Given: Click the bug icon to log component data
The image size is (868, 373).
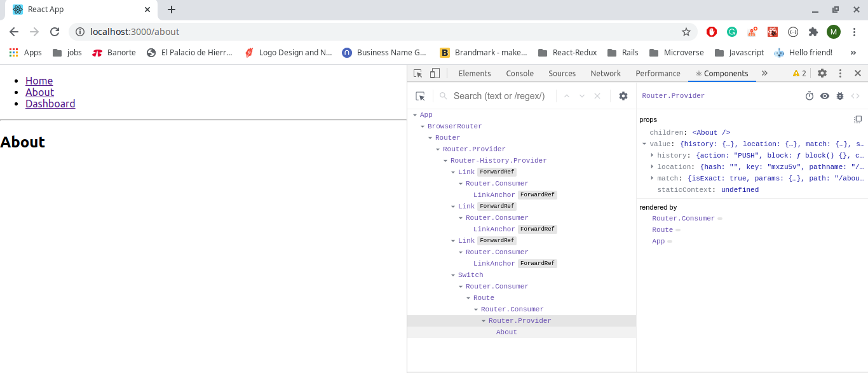Looking at the screenshot, I should (x=839, y=95).
